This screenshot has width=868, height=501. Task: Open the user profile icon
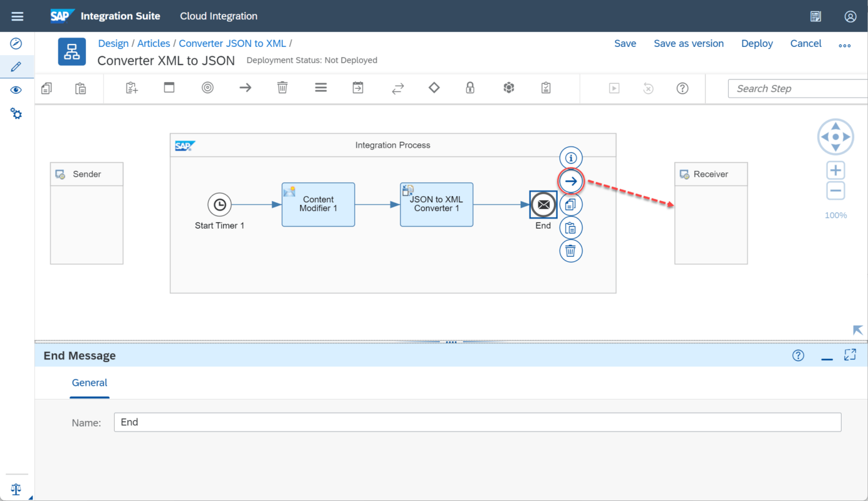850,16
